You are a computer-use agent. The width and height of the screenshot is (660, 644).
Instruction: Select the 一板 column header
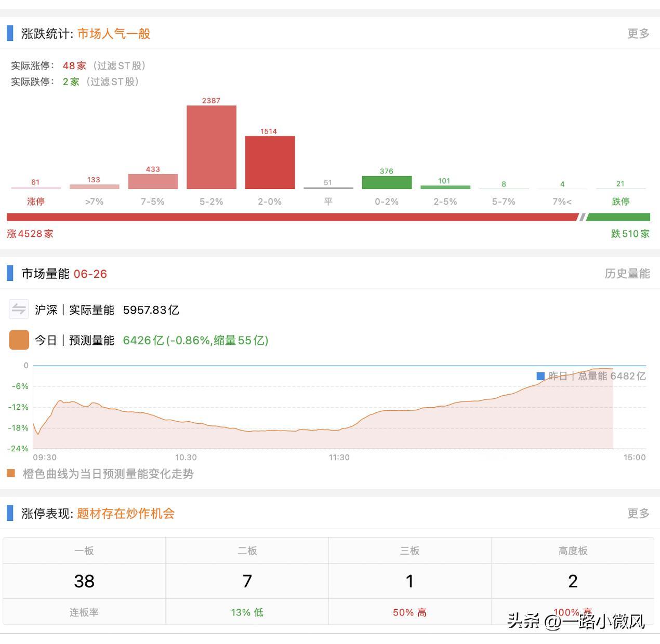coord(85,551)
